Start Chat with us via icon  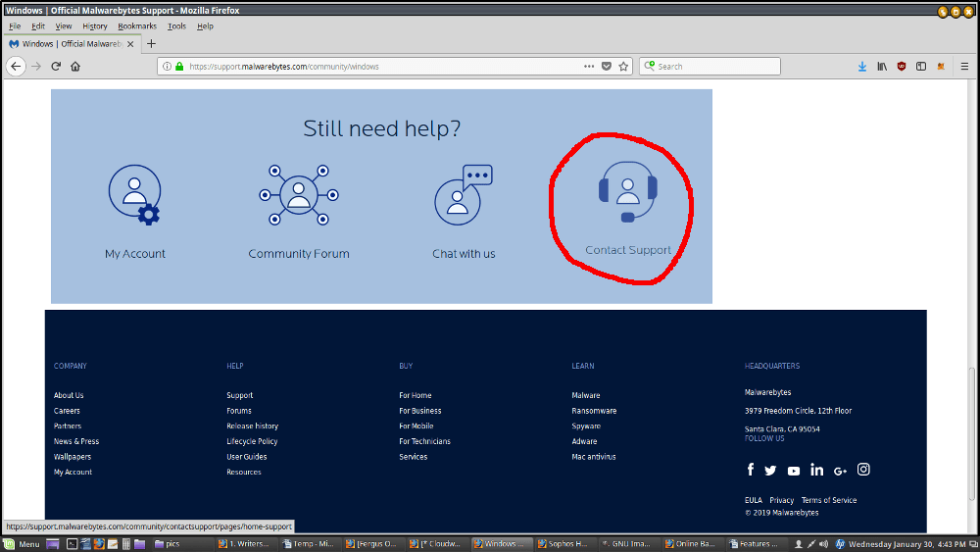pyautogui.click(x=464, y=194)
